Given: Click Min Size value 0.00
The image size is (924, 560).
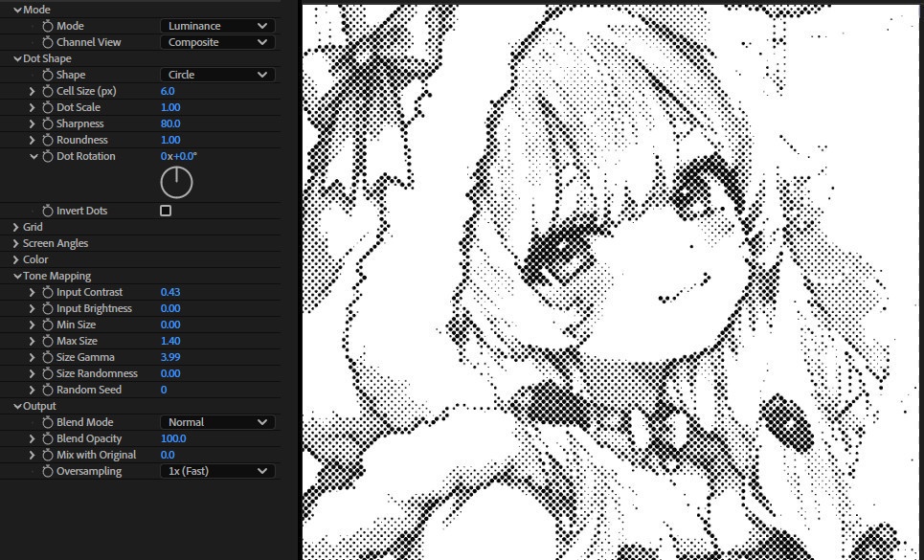Looking at the screenshot, I should pyautogui.click(x=170, y=325).
